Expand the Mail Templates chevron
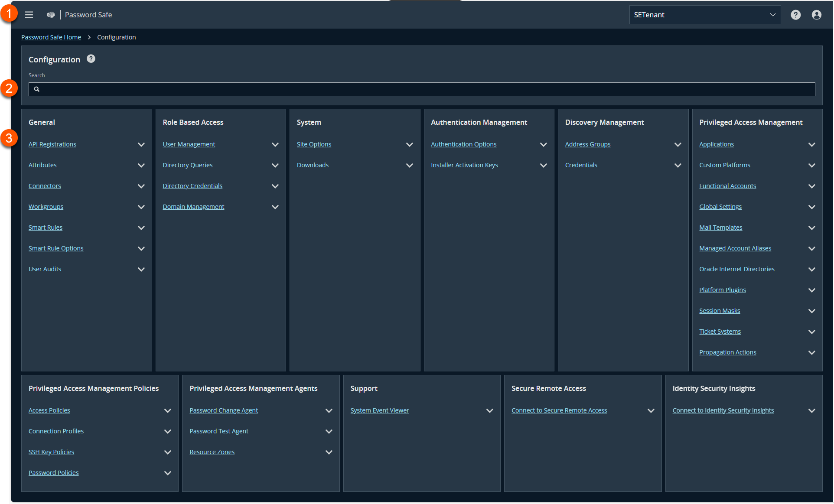Image resolution: width=834 pixels, height=504 pixels. 811,228
